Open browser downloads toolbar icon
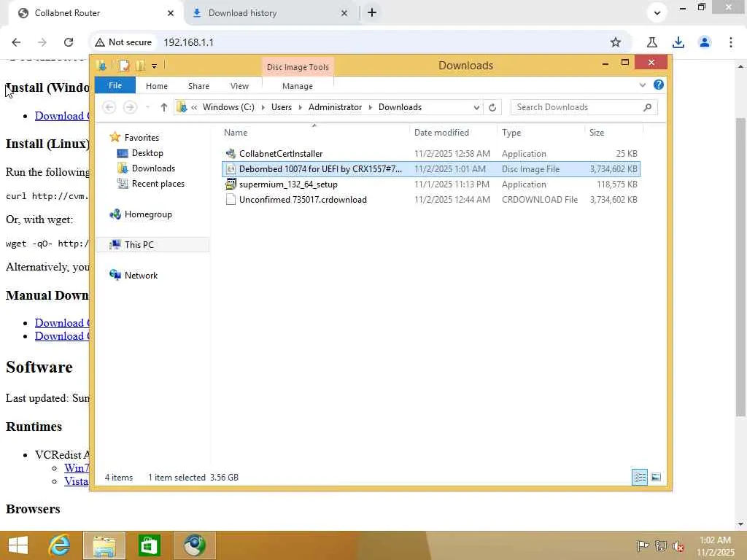This screenshot has height=560, width=747. coord(678,42)
